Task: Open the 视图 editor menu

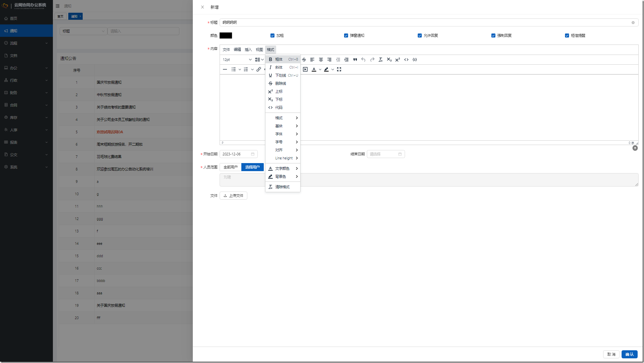Action: [259, 50]
